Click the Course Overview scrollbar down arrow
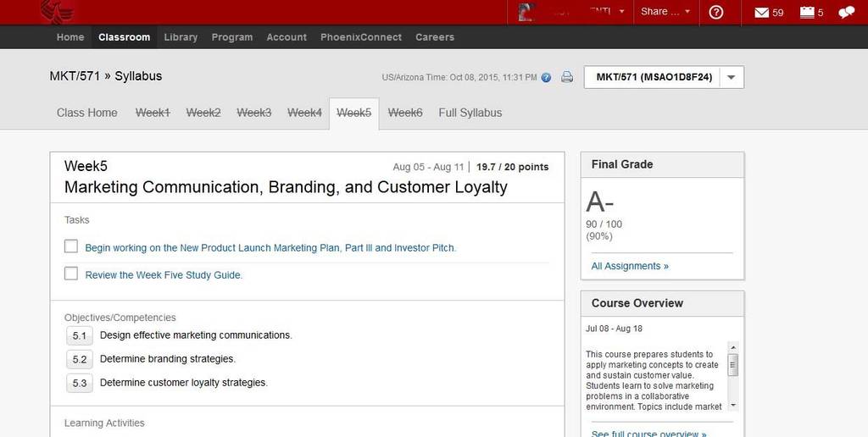This screenshot has height=437, width=868. [733, 406]
